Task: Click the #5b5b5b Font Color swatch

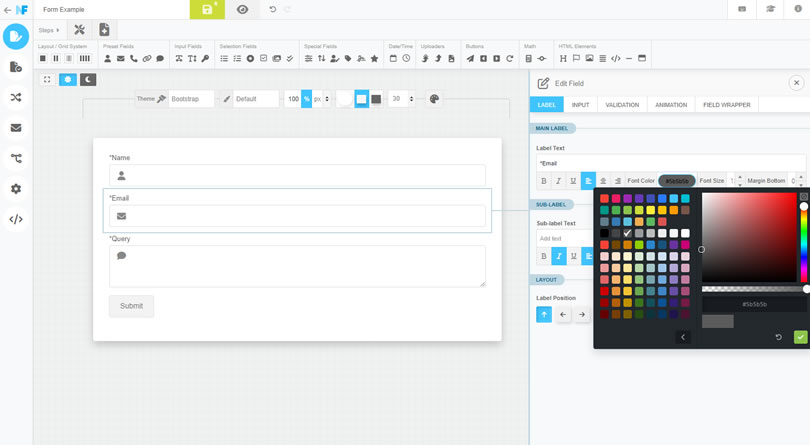Action: click(x=677, y=181)
